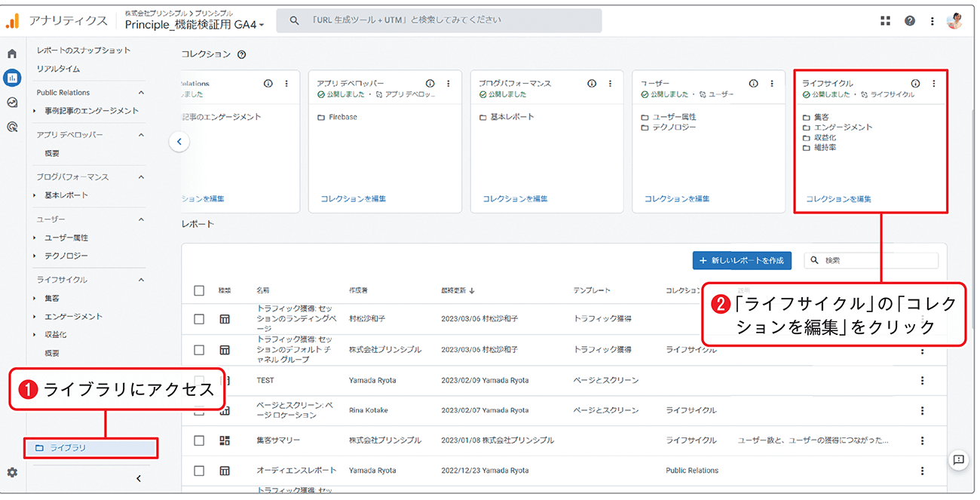Open the Explore icon in the left rail
980x500 pixels.
(12, 103)
